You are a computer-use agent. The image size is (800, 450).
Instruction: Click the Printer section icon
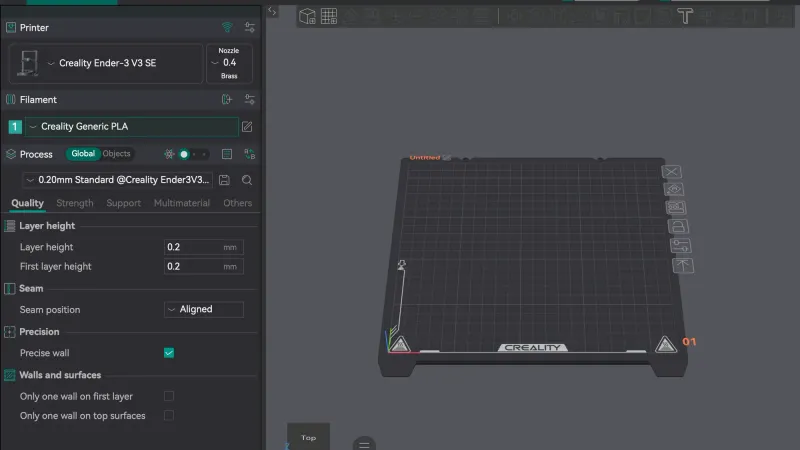(x=11, y=28)
